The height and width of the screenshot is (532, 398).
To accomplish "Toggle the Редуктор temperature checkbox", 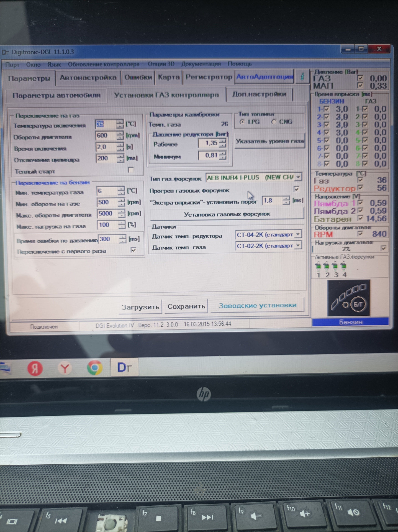I will click(x=360, y=188).
